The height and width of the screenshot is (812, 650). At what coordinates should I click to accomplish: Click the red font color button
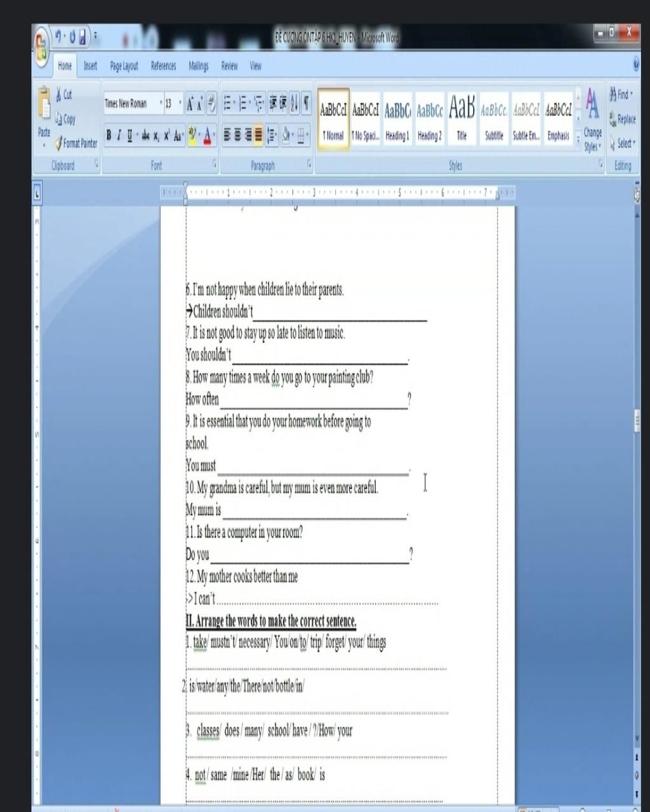[x=207, y=134]
